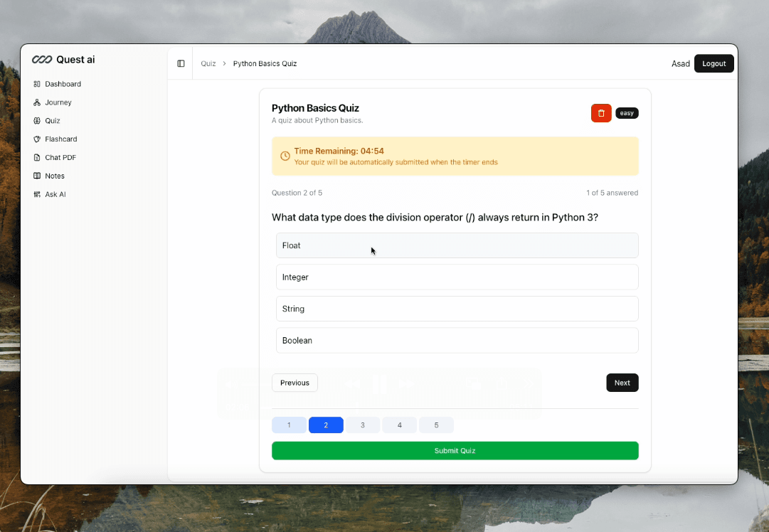The height and width of the screenshot is (532, 769).
Task: Switch to the Python Basics Quiz breadcrumb
Action: [x=265, y=63]
